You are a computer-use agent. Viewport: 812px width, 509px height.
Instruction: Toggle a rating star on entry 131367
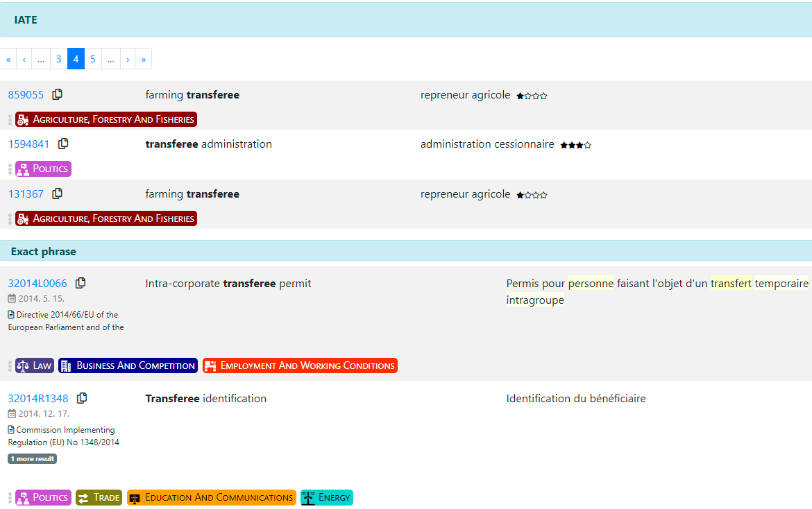(519, 194)
